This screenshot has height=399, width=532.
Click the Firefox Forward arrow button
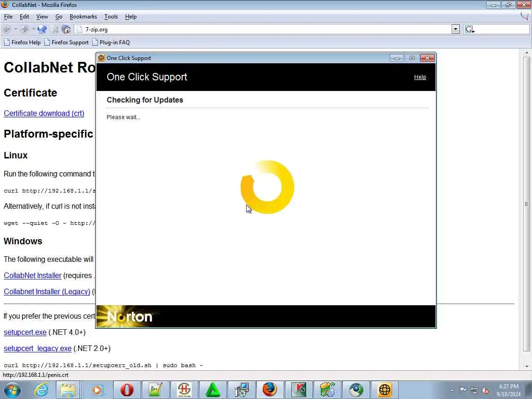point(24,29)
